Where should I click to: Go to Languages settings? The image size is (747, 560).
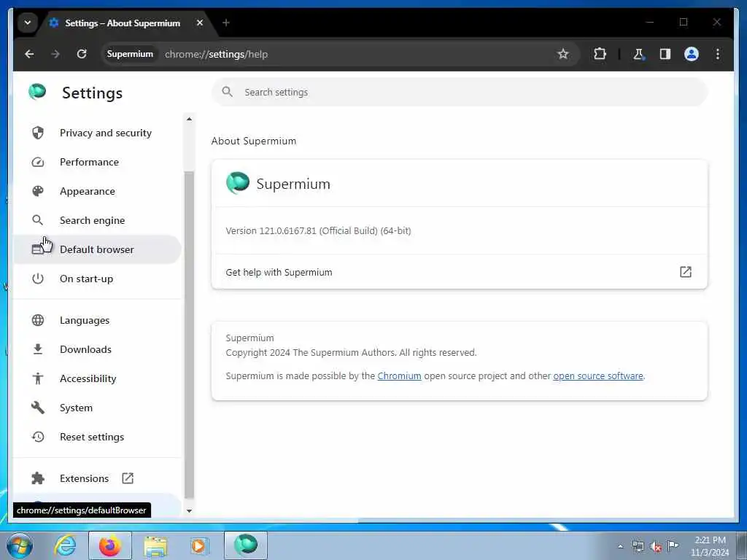[97, 321]
